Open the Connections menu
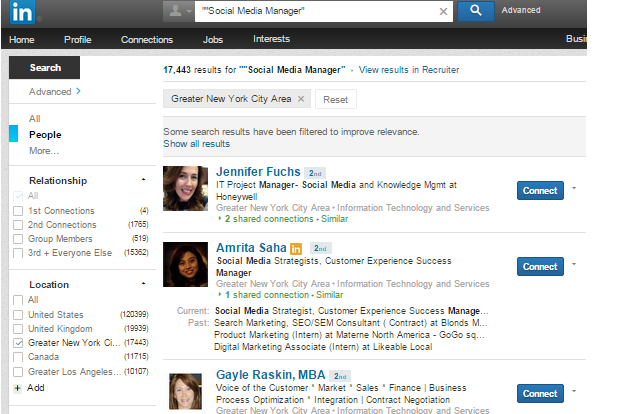Viewport: 626px width, 414px height. [147, 40]
